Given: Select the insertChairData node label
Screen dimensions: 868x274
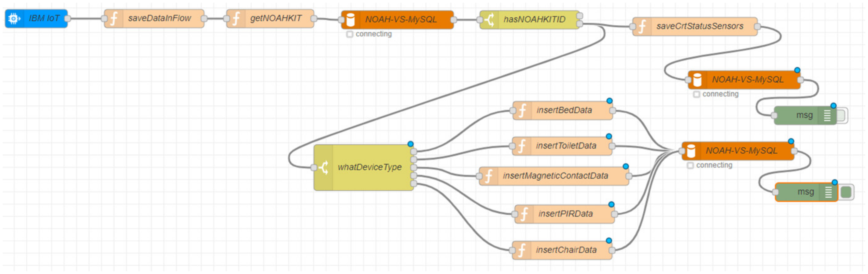Looking at the screenshot, I should [x=566, y=250].
